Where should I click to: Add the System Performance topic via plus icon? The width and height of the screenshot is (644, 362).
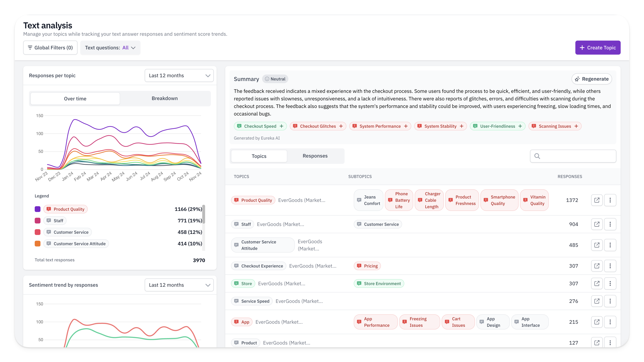click(406, 126)
